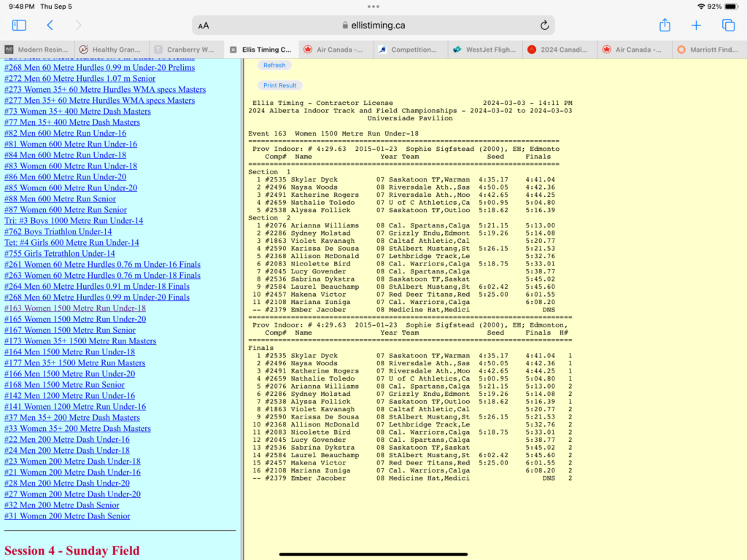Switch to the first Air Canada tab

click(336, 50)
